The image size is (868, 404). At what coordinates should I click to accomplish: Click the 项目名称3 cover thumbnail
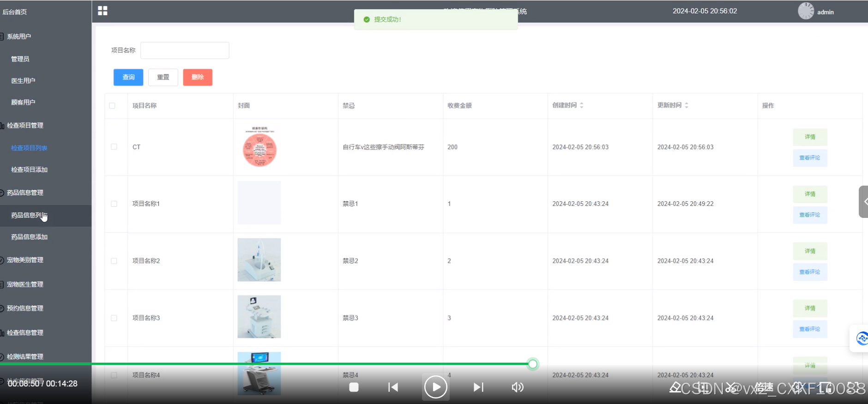click(259, 317)
